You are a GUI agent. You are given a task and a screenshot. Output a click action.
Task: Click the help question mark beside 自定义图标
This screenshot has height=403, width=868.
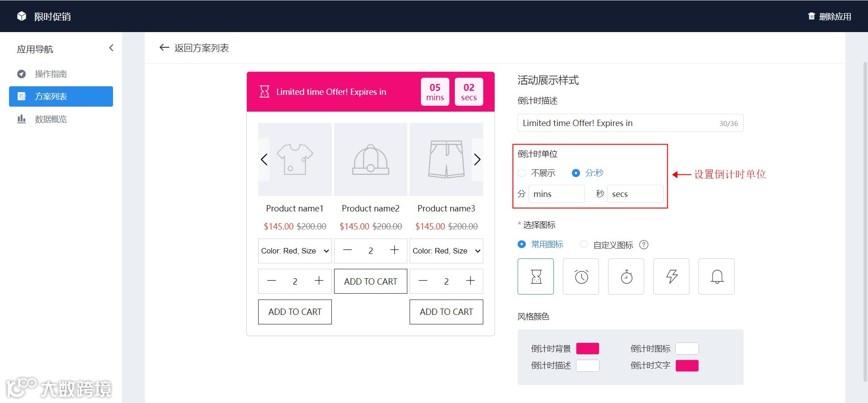tap(644, 245)
